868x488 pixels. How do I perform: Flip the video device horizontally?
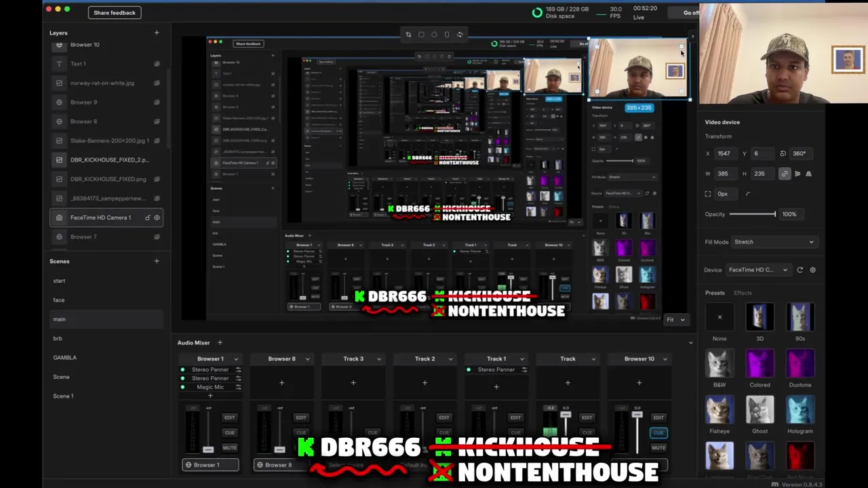pyautogui.click(x=797, y=174)
